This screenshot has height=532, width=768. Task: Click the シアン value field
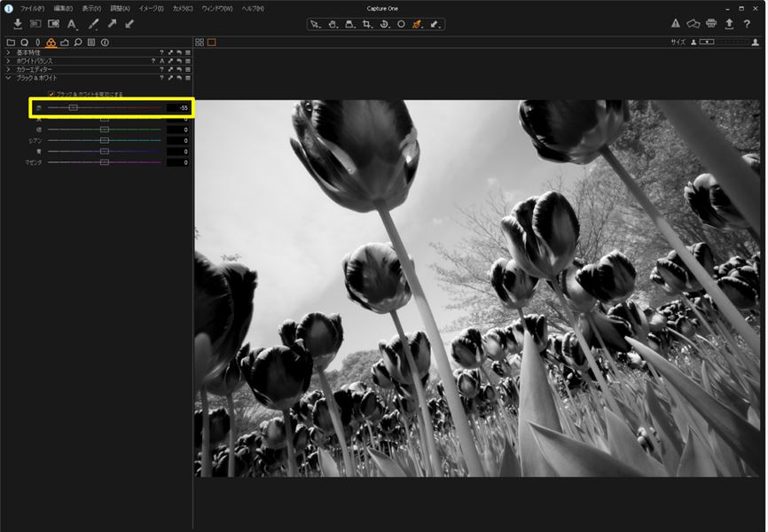tap(177, 141)
